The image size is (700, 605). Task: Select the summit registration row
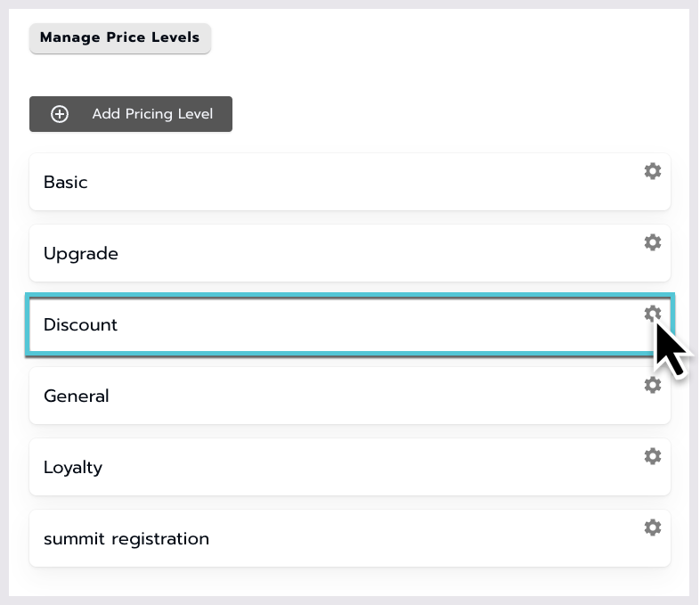pos(350,538)
